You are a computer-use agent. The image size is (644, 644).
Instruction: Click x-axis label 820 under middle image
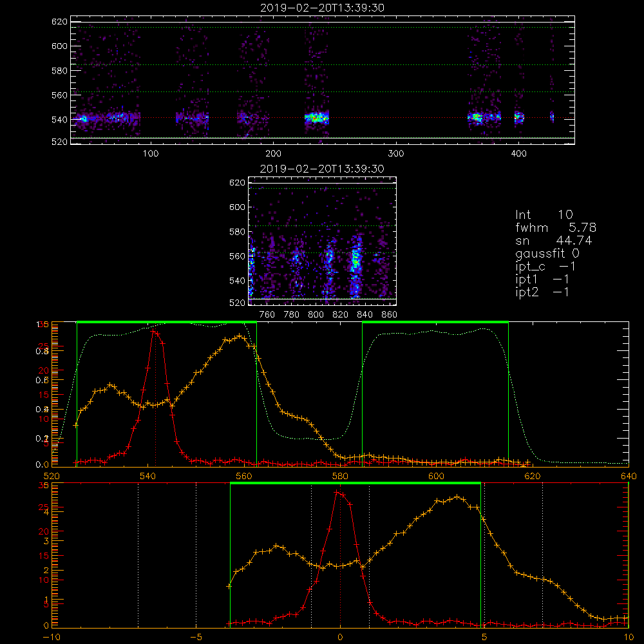tap(341, 315)
